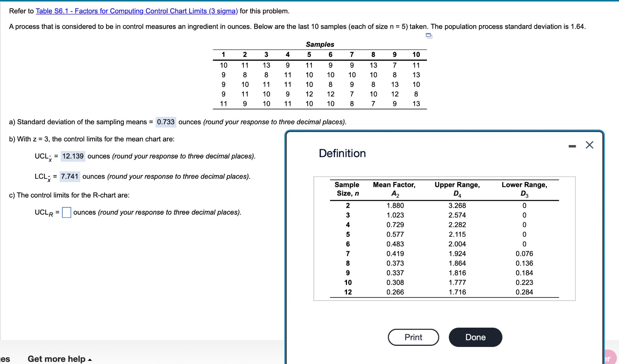Open Table S6.1 Factors link
Image resolution: width=619 pixels, height=364 pixels.
[x=136, y=11]
